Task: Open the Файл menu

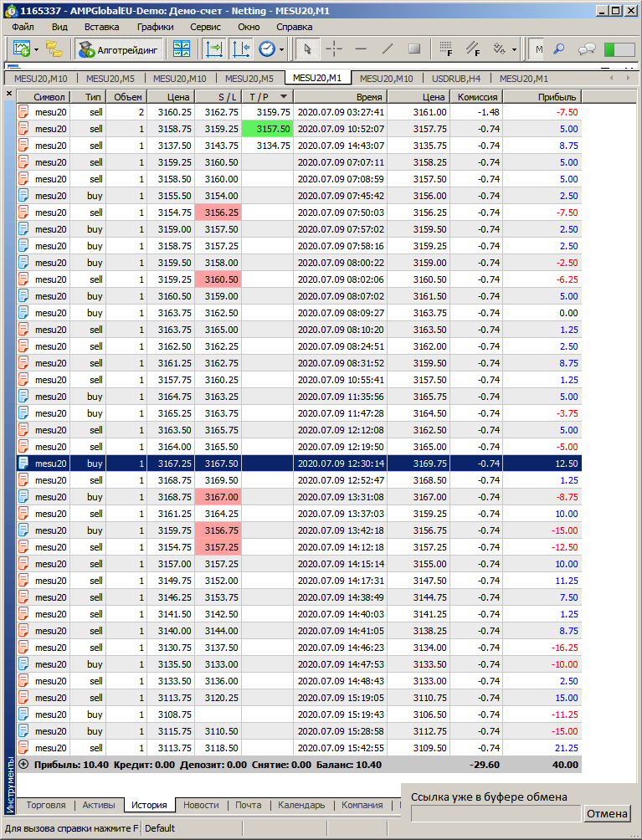Action: click(23, 27)
